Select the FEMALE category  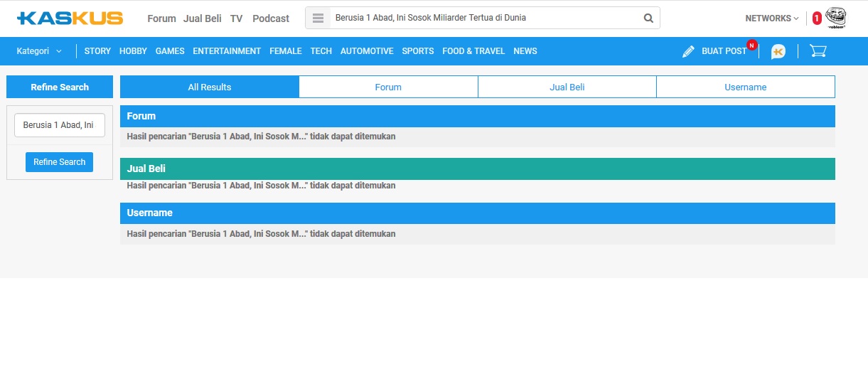coord(286,51)
